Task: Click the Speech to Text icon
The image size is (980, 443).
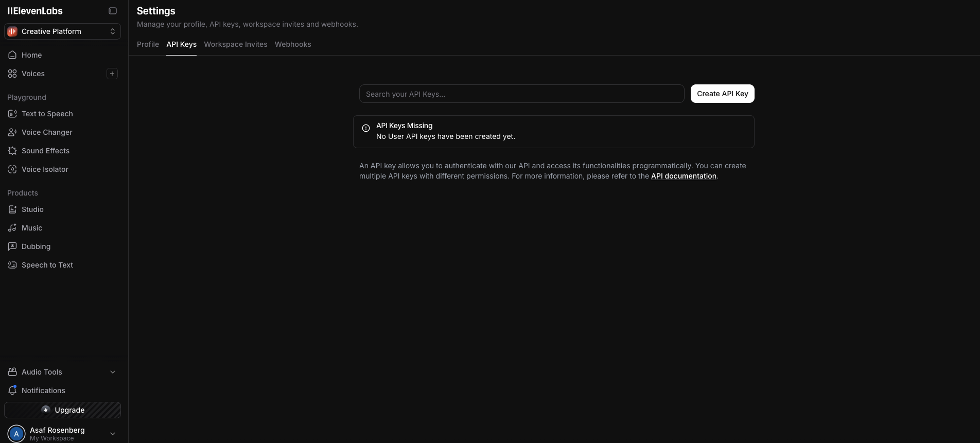Action: (12, 265)
